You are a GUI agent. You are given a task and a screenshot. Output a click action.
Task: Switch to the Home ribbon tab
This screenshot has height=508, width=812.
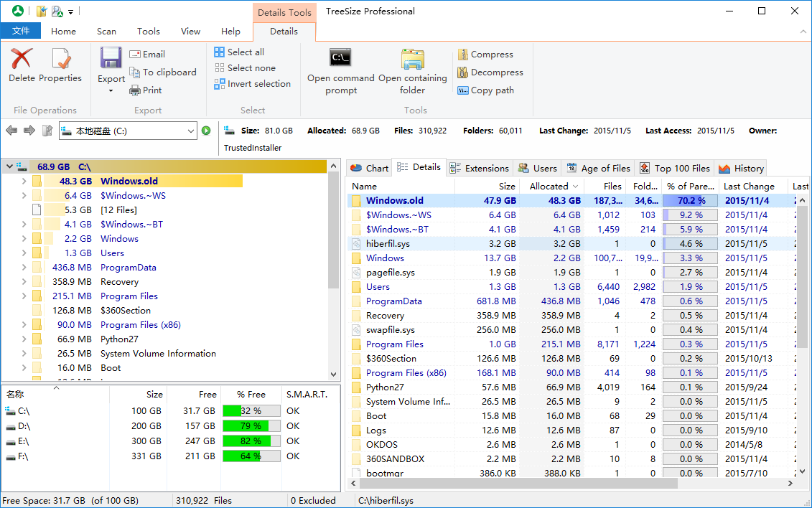63,31
